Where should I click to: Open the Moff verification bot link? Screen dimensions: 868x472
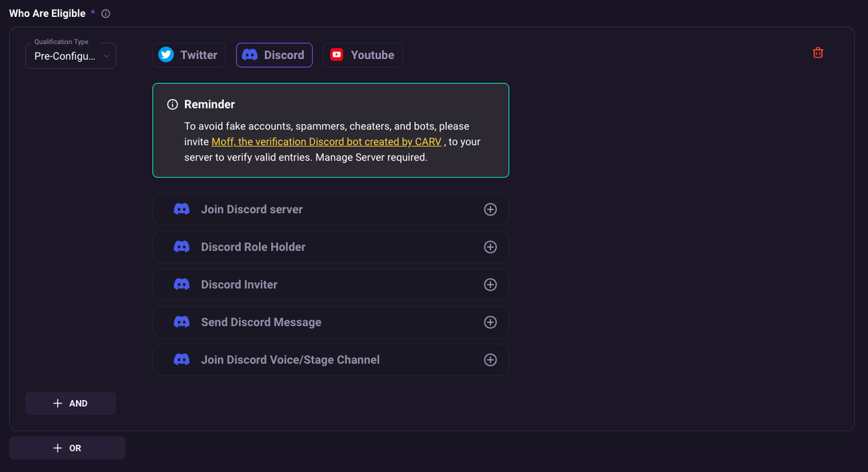(x=326, y=141)
